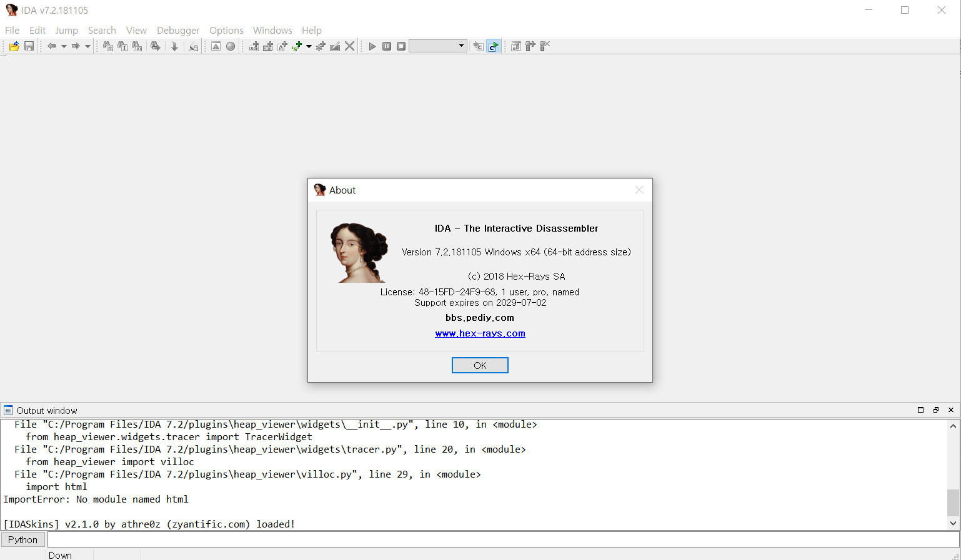The height and width of the screenshot is (560, 961).
Task: Click the breakpoint C toolbar icon
Action: [479, 46]
